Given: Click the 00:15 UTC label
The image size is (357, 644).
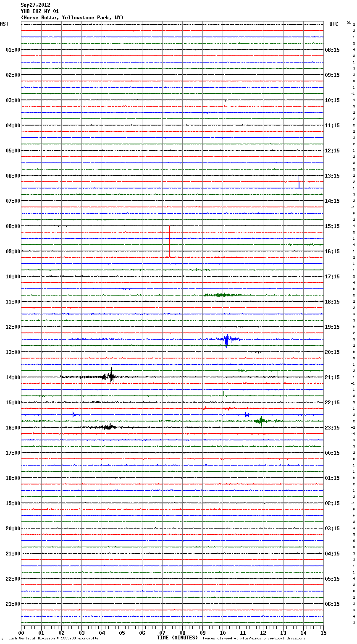Looking at the screenshot, I should (x=332, y=453).
